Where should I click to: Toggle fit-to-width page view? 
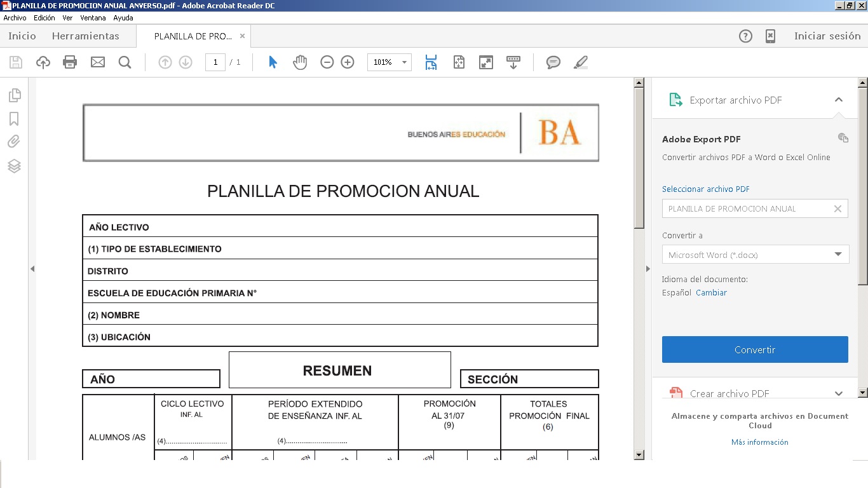(x=431, y=62)
